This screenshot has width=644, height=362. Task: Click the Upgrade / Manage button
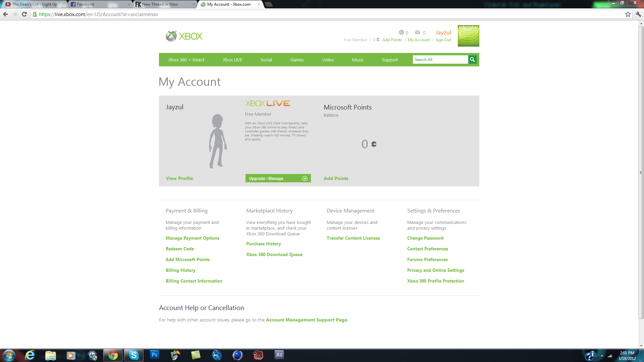(278, 178)
